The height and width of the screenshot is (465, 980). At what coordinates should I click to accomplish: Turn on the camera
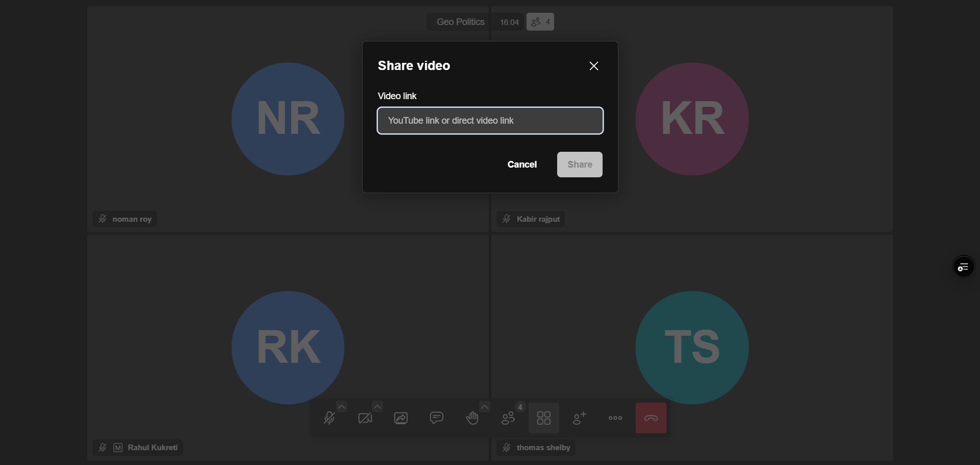[365, 418]
